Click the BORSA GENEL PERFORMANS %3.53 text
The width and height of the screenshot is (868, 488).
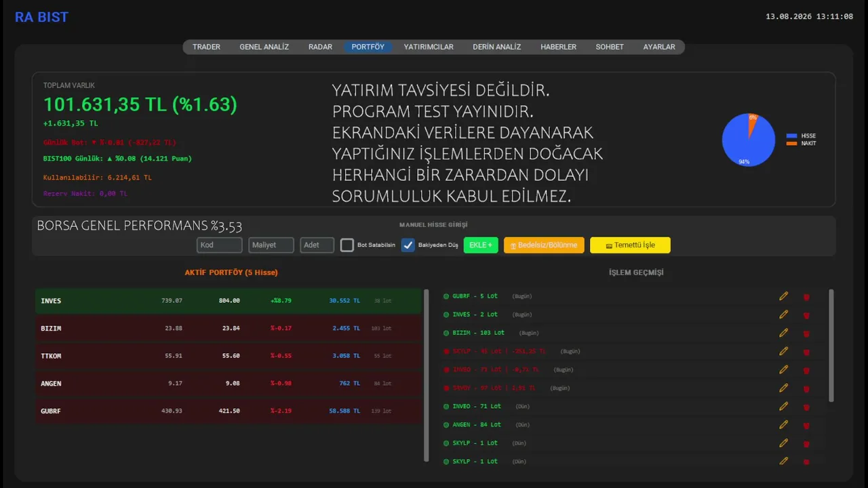139,226
